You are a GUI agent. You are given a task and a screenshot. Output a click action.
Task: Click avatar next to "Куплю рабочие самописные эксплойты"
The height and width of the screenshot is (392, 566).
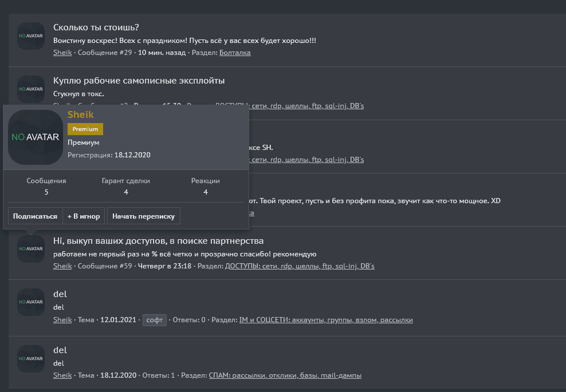tap(31, 89)
